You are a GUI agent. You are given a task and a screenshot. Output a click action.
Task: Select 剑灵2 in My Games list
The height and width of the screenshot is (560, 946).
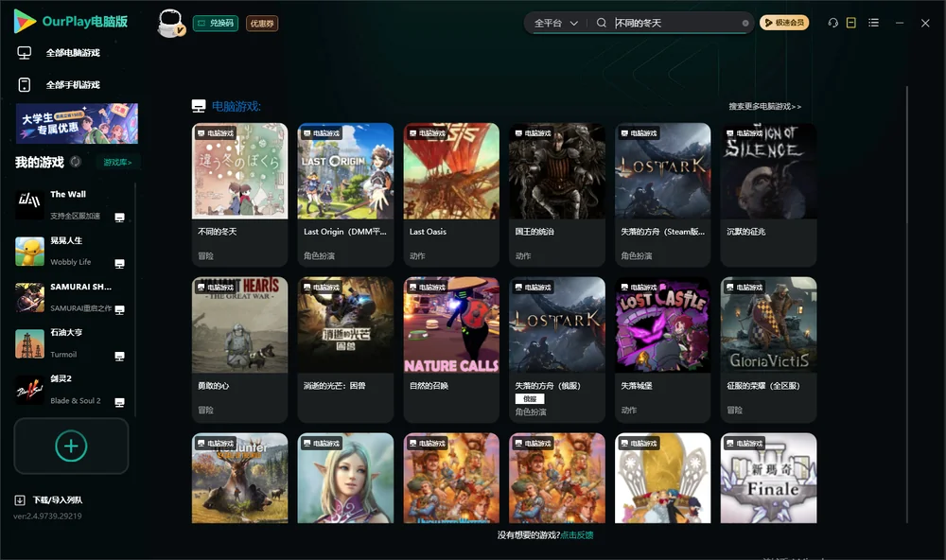coord(71,390)
